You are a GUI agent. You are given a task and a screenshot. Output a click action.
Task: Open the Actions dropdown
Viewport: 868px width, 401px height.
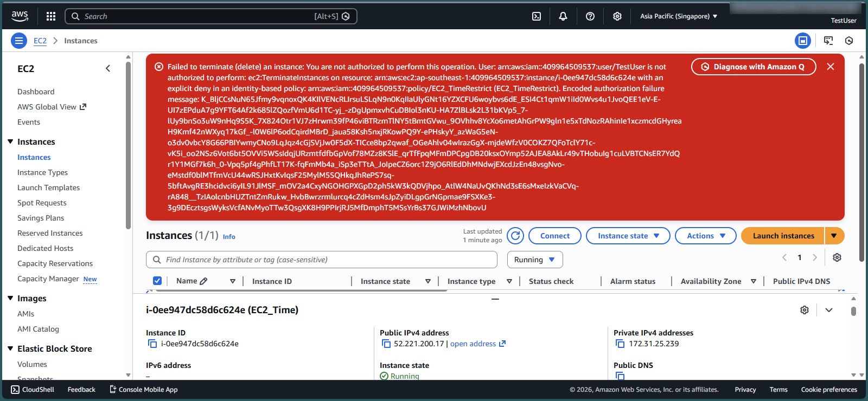(x=706, y=236)
